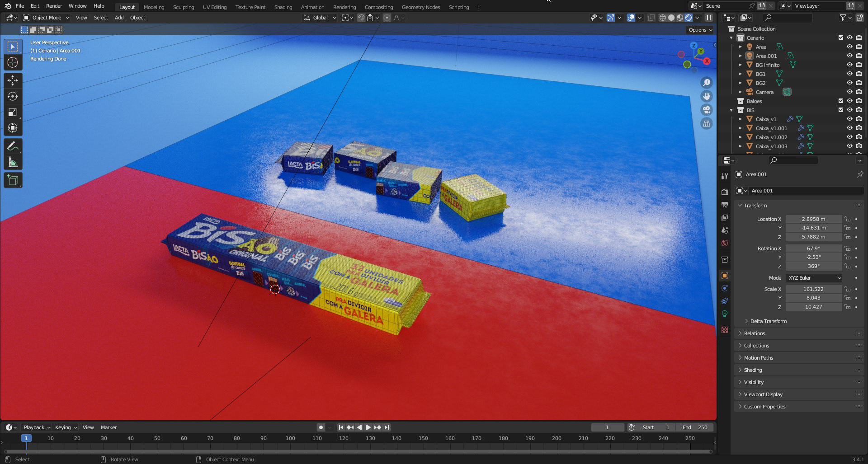Hide Area.001 in viewport via eye
The image size is (868, 464).
[x=849, y=56]
